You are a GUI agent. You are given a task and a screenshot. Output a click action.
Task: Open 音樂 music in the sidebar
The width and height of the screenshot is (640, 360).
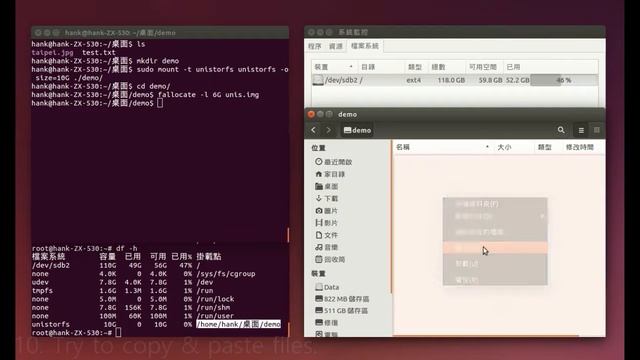coord(327,247)
